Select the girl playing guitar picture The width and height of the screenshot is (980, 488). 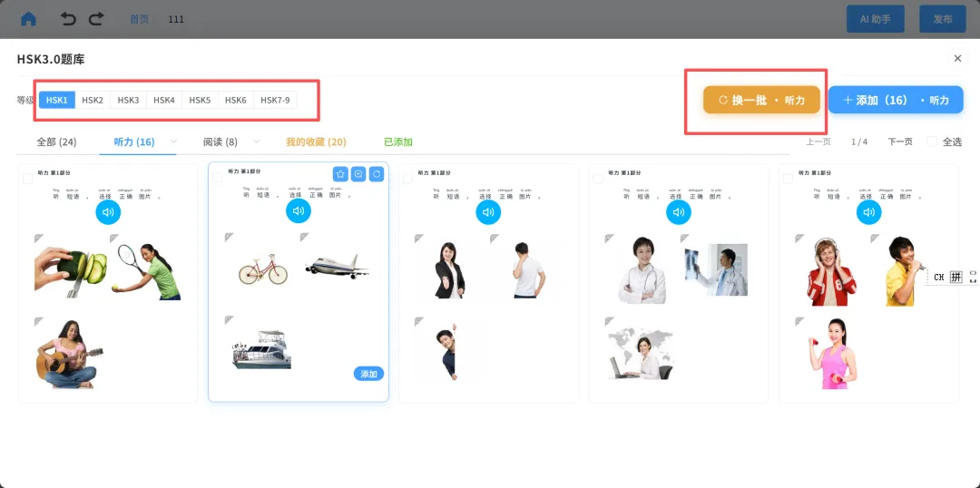point(69,355)
